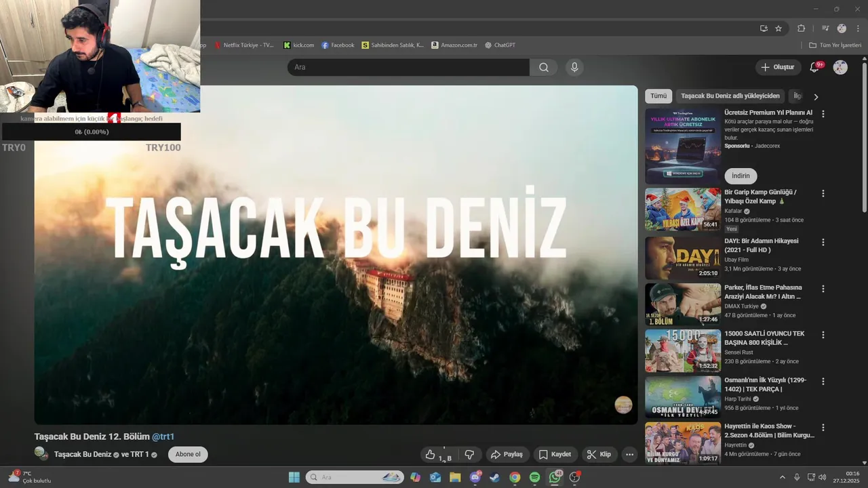Open WhatsApp from the taskbar
Image resolution: width=868 pixels, height=488 pixels.
pos(555,477)
